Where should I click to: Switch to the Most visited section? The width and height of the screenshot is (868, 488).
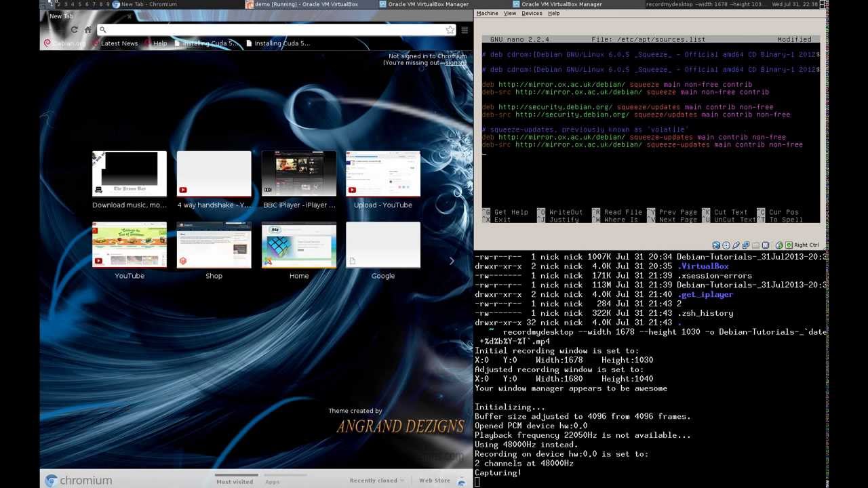(x=235, y=481)
